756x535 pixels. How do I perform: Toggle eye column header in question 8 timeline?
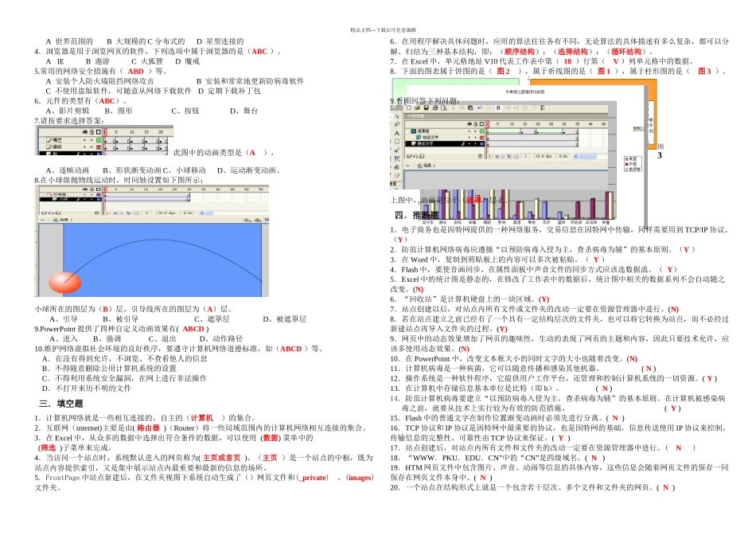click(85, 189)
